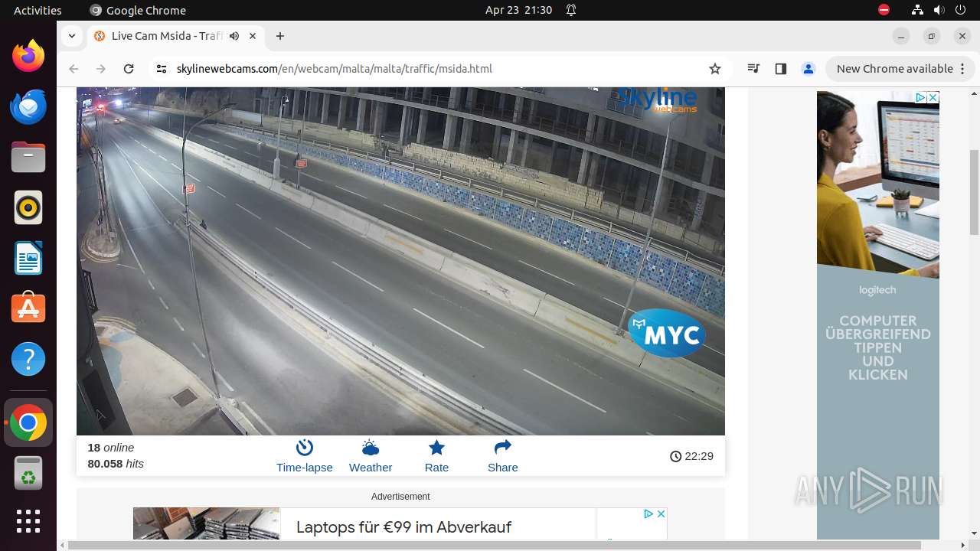Viewport: 980px width, 551px height.
Task: Launch Thunderbird mail from the dock
Action: 28,106
